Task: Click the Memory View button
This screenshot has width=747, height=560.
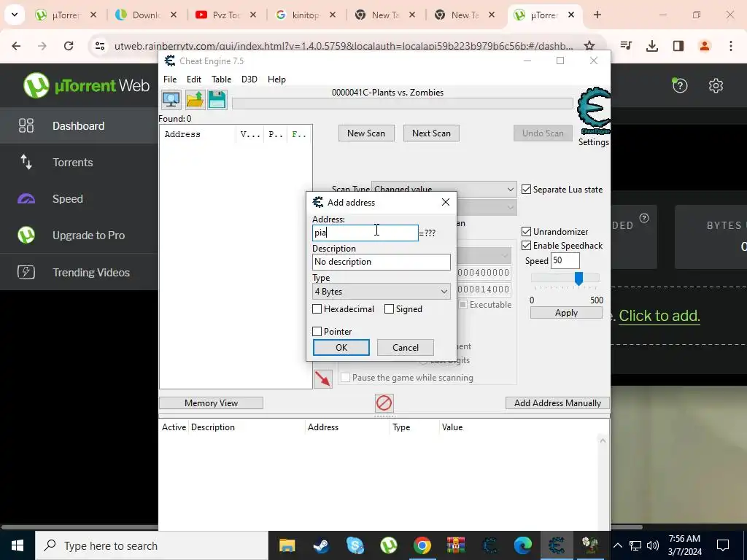Action: (211, 402)
